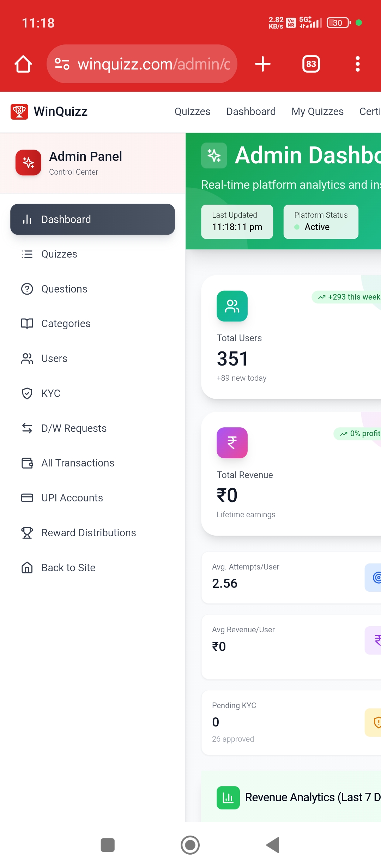The image size is (381, 868).
Task: Click the Back to Site link
Action: [68, 568]
